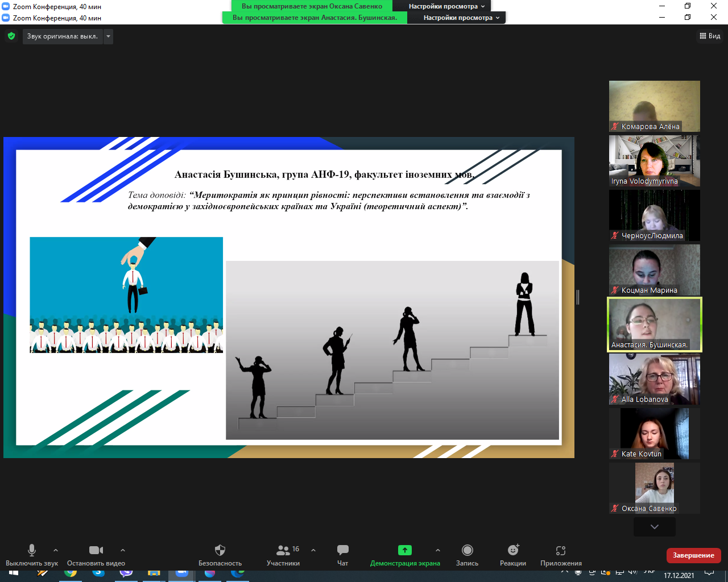Click the Zoom logo in second title bar
728x582 pixels.
(x=6, y=18)
